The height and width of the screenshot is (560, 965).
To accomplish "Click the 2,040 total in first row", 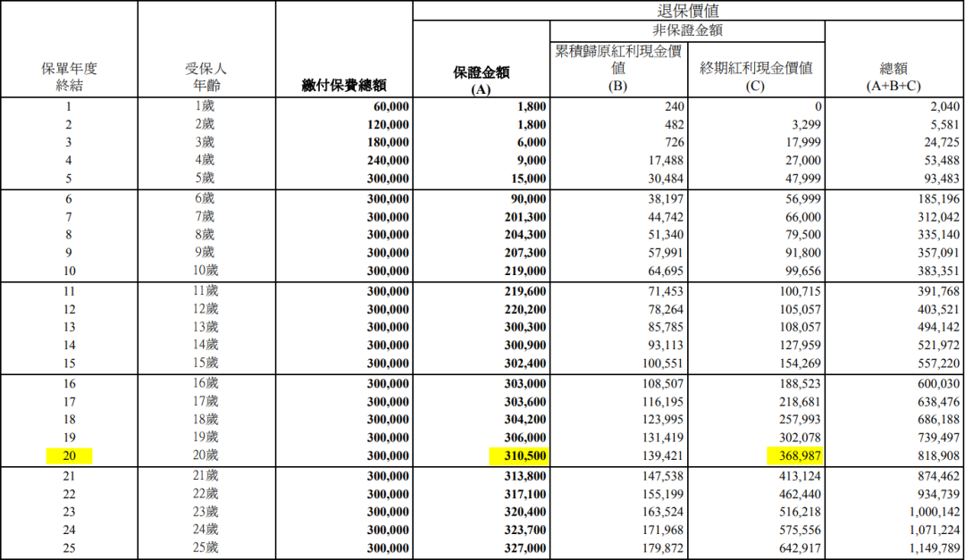I will (944, 106).
